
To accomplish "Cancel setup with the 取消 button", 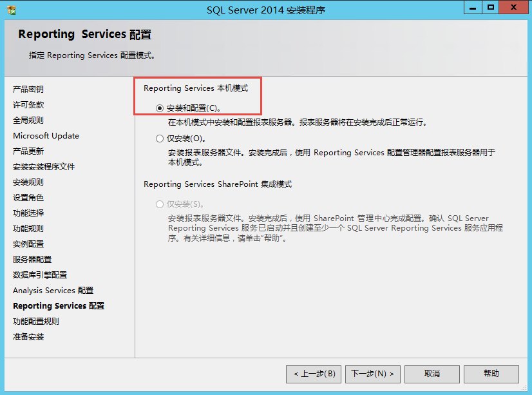I will coord(432,374).
